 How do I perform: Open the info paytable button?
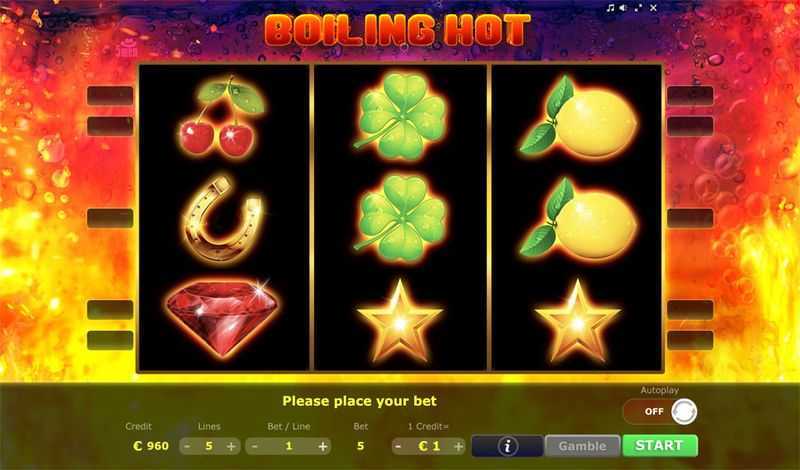click(x=507, y=446)
